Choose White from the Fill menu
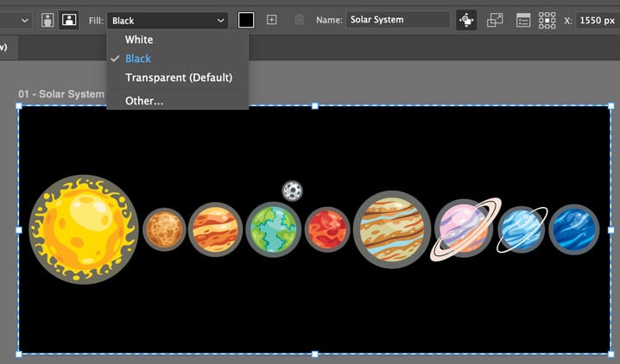 point(139,40)
